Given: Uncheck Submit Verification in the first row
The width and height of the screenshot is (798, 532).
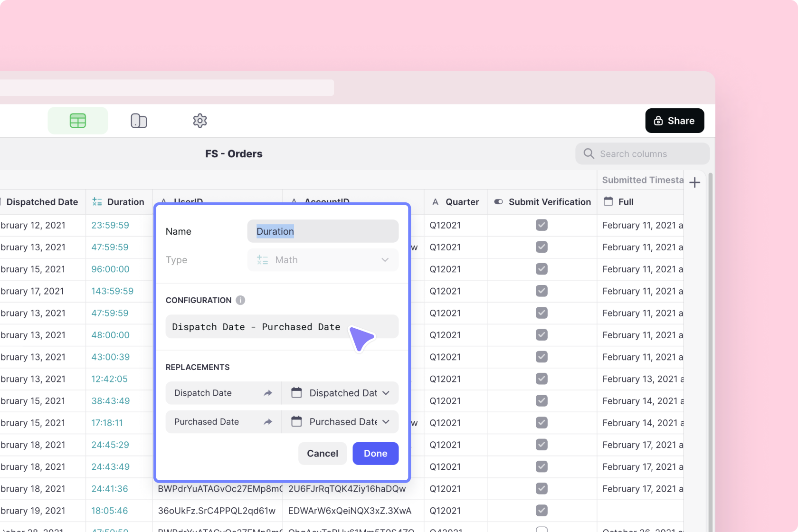Looking at the screenshot, I should click(541, 225).
